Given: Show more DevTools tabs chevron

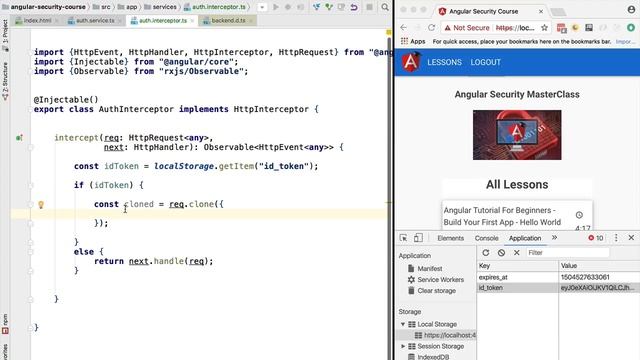Looking at the screenshot, I should point(554,238).
